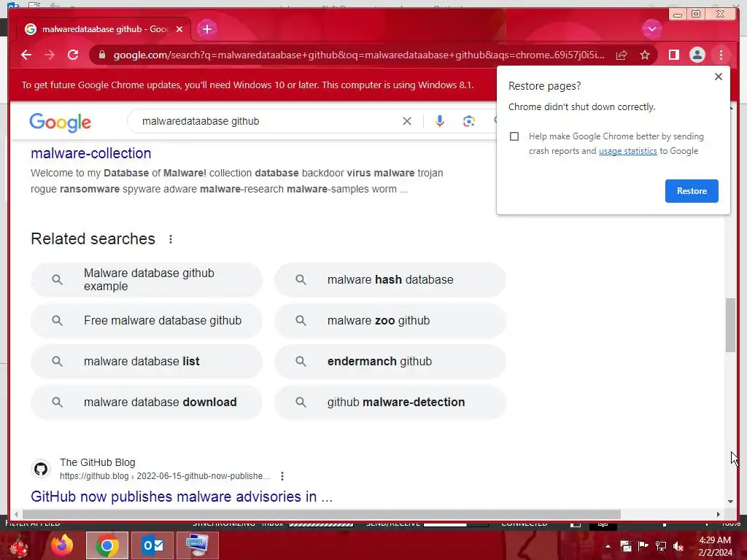
Task: Open a new tab with the plus button
Action: (x=206, y=29)
